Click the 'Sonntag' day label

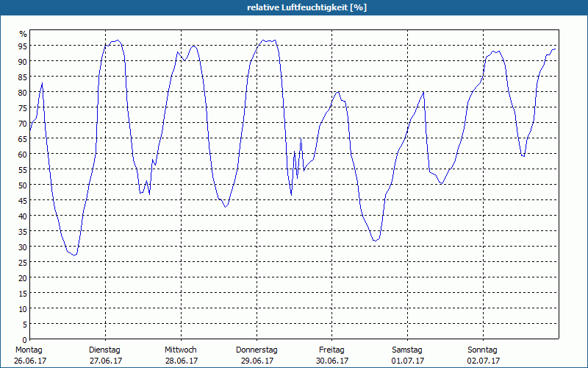tap(482, 350)
